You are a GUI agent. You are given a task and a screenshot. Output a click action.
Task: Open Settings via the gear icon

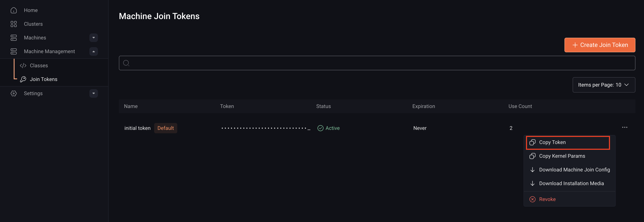[x=13, y=93]
